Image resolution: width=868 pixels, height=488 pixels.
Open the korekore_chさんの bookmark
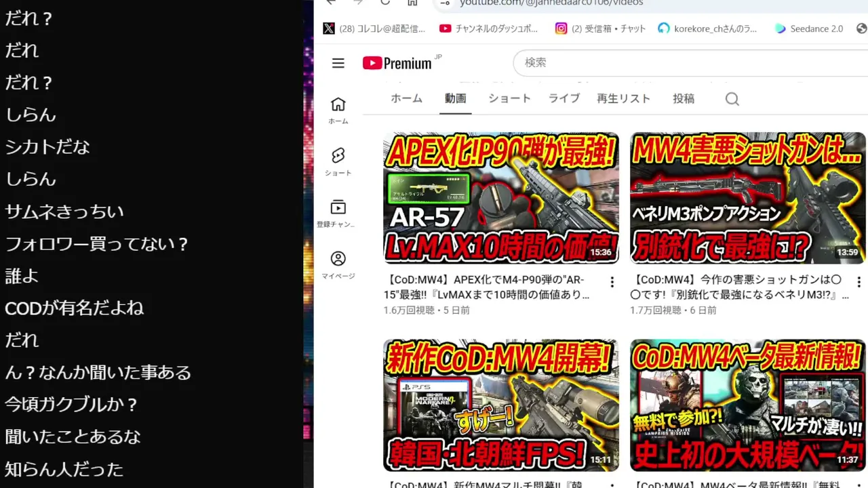pos(707,28)
